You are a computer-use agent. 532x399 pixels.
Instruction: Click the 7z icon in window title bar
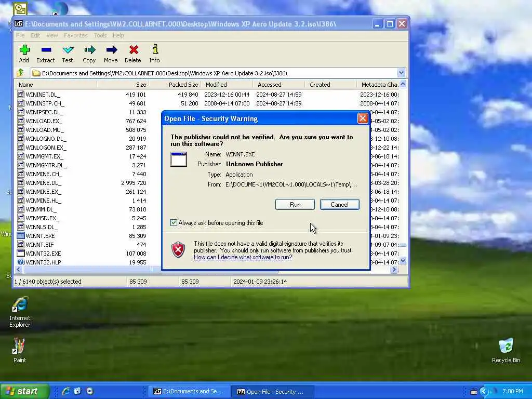point(19,24)
